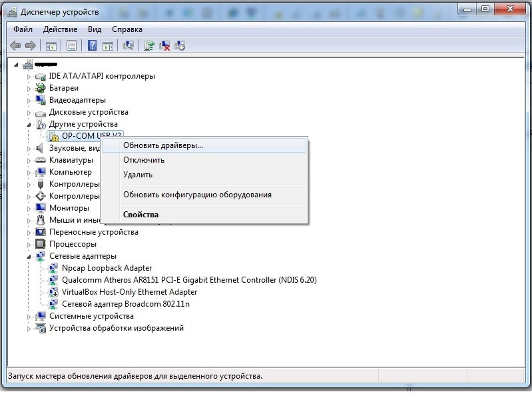Close the Диспетчер устройств window
The height and width of the screenshot is (398, 532).
pyautogui.click(x=510, y=9)
